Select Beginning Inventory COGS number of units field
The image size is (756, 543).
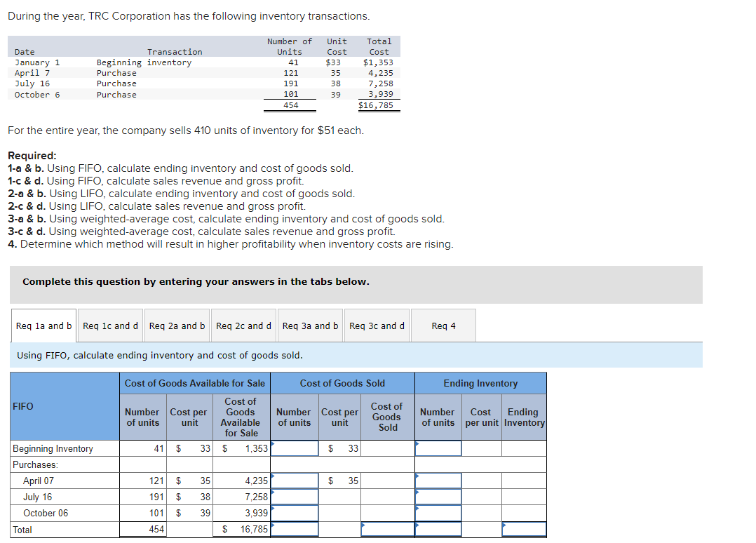click(x=295, y=448)
